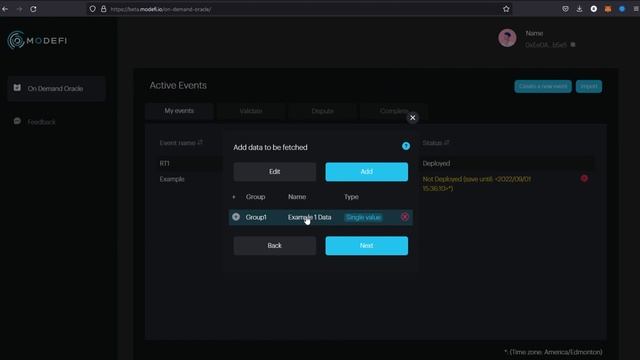Select the RT1 event row
Viewport: 640px width, 360px height.
coord(164,163)
